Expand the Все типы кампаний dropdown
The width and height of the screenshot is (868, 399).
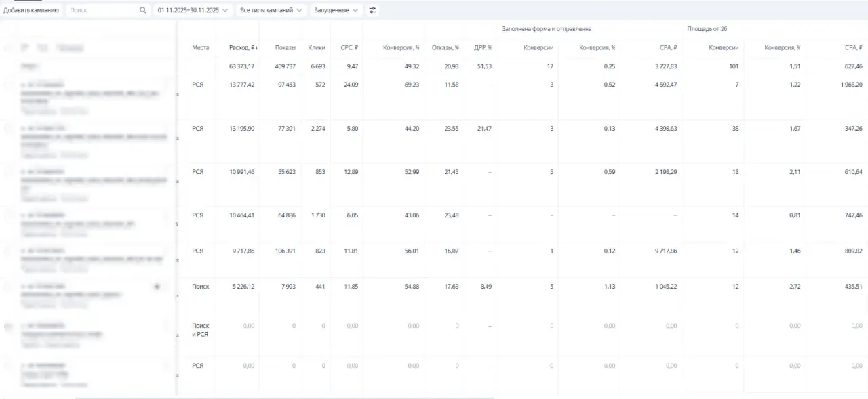(x=271, y=10)
